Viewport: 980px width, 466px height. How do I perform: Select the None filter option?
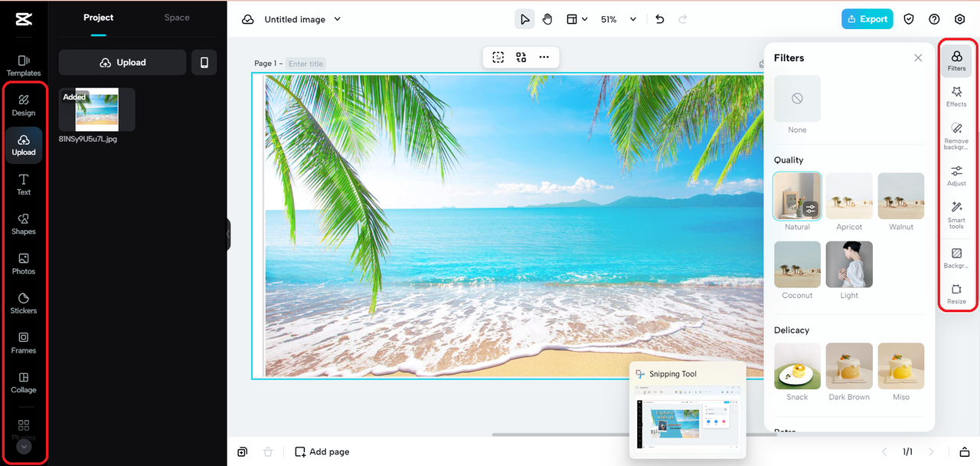[x=797, y=99]
